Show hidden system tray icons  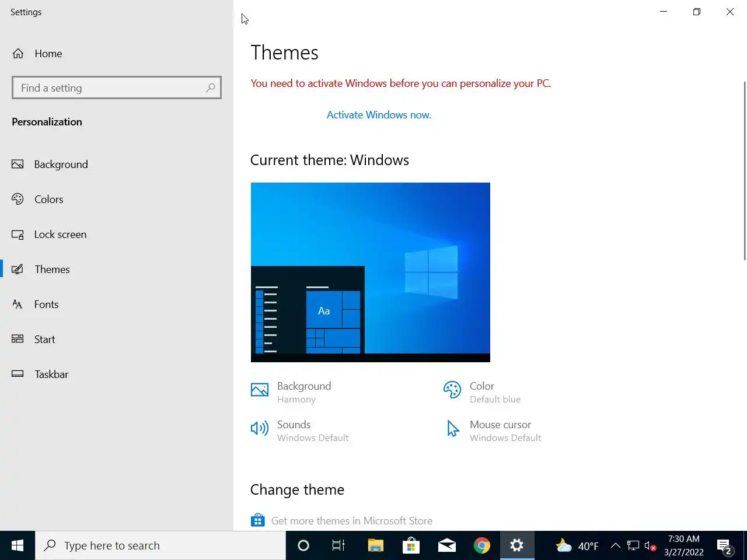pos(615,545)
